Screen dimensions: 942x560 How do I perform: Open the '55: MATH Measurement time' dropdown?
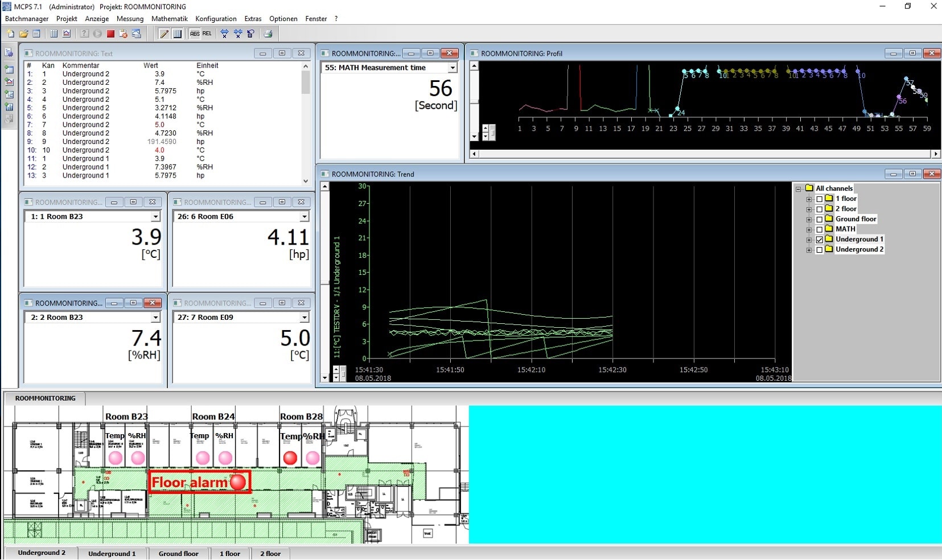click(453, 67)
